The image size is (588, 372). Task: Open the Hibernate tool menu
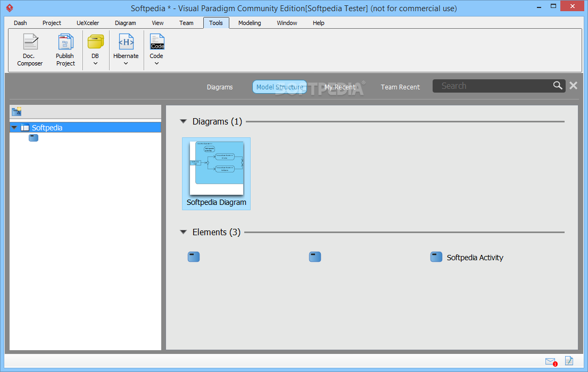coord(126,50)
